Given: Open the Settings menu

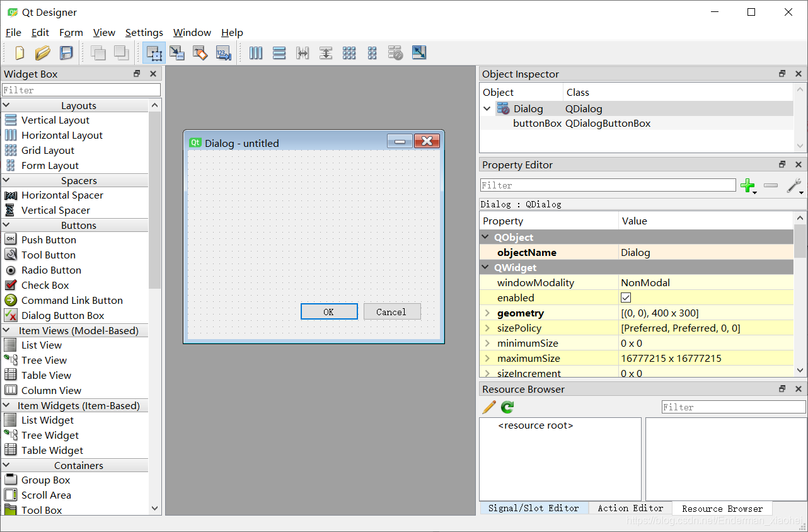Looking at the screenshot, I should pos(144,32).
